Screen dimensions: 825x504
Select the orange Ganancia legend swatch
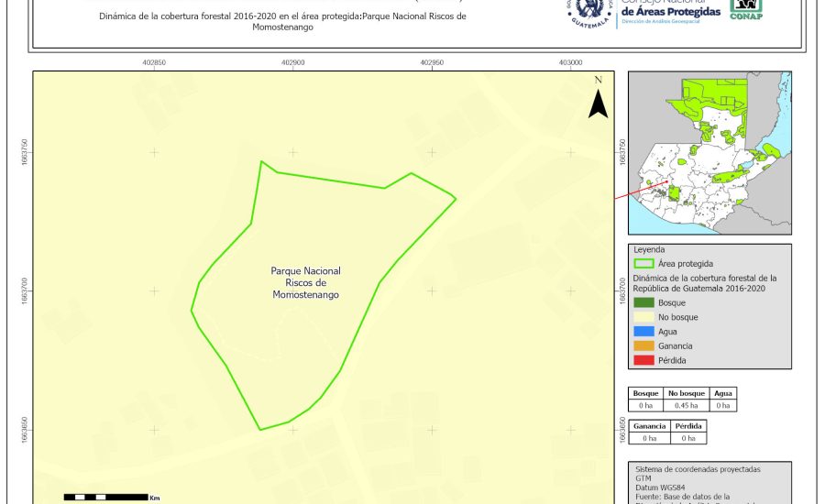click(x=644, y=346)
